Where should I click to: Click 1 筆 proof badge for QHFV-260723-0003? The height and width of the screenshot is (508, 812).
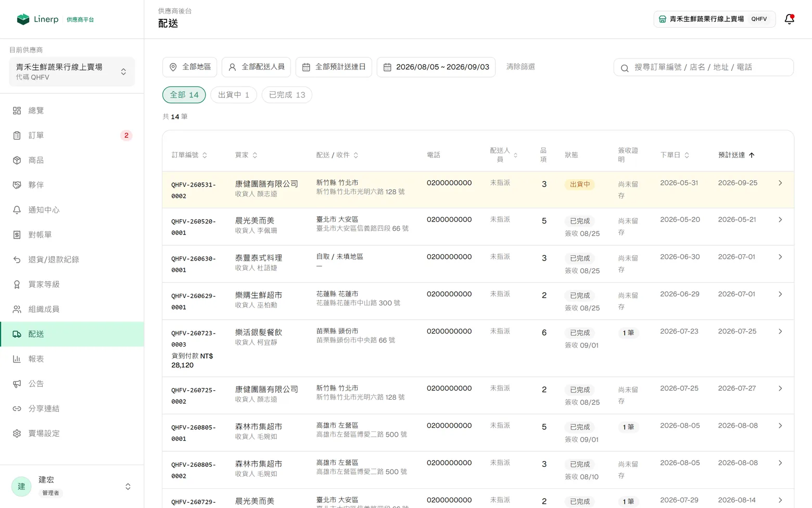(628, 332)
